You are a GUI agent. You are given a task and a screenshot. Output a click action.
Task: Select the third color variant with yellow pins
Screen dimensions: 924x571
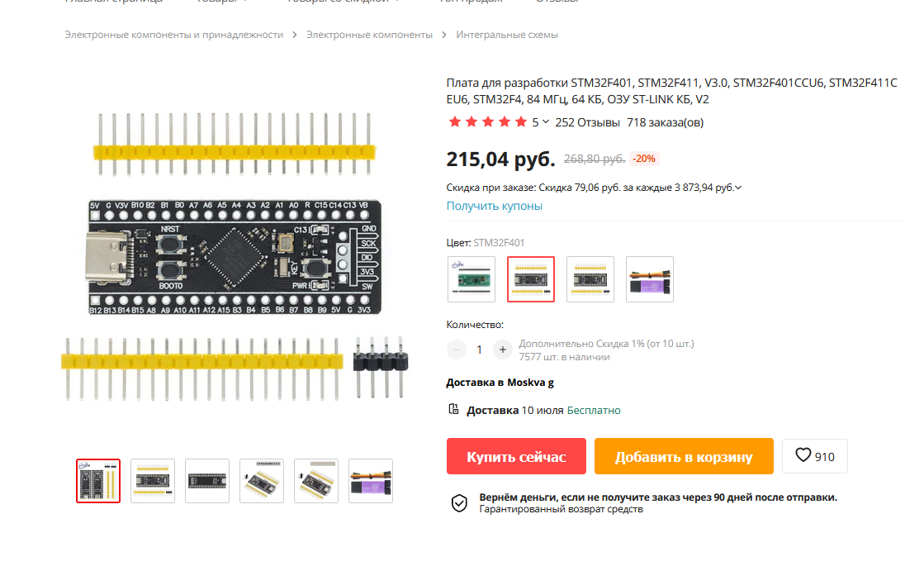pyautogui.click(x=590, y=279)
